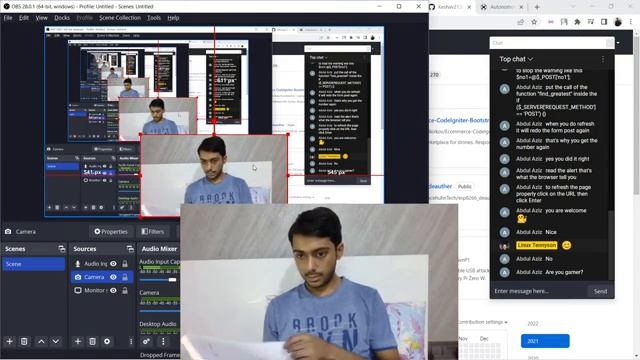Screen dimensions: 640x360
Task: Click the Enter message here field
Action: coord(539,291)
